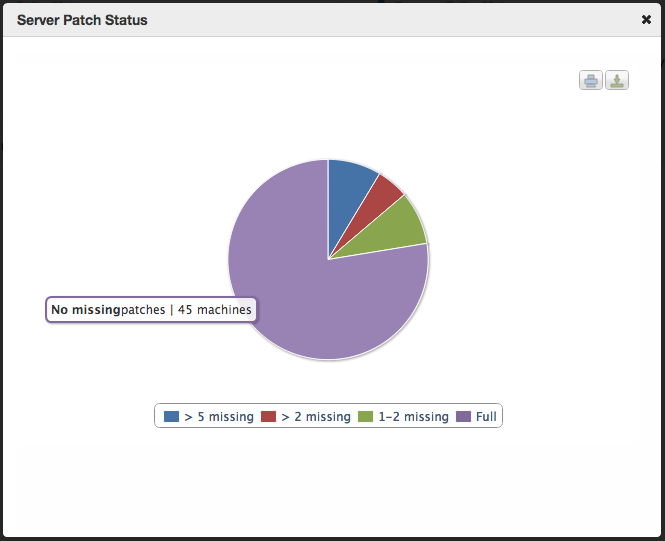665x541 pixels.
Task: Click the pie chart center point
Action: [329, 258]
